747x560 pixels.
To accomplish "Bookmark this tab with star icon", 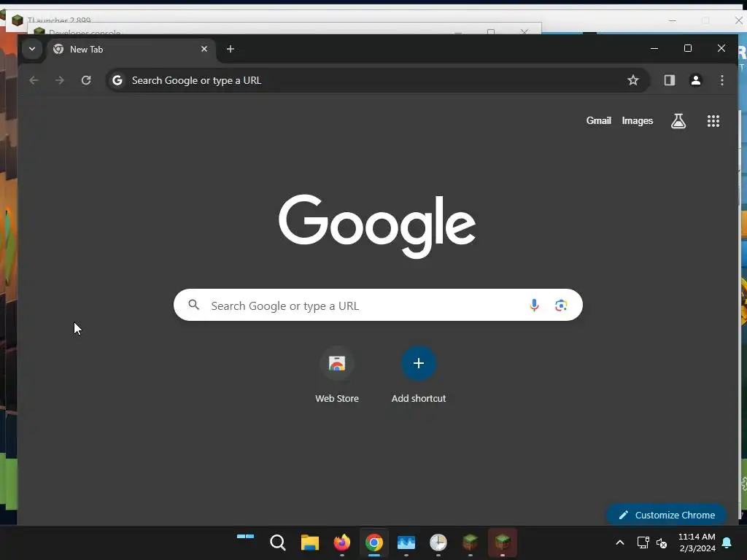I will 632,80.
